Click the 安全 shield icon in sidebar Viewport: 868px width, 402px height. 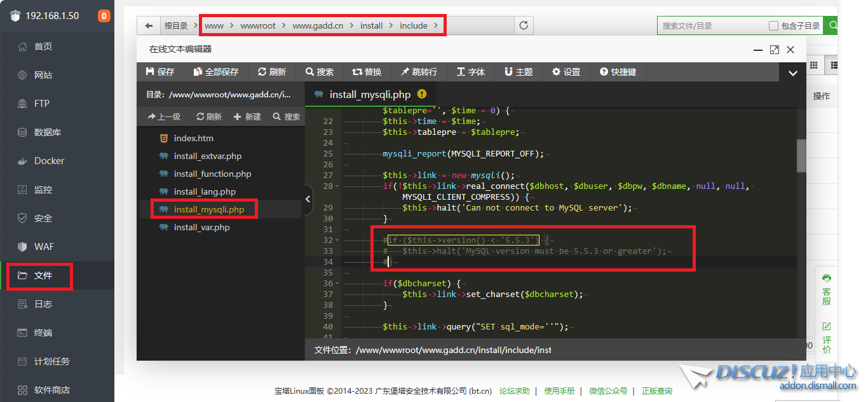point(23,218)
